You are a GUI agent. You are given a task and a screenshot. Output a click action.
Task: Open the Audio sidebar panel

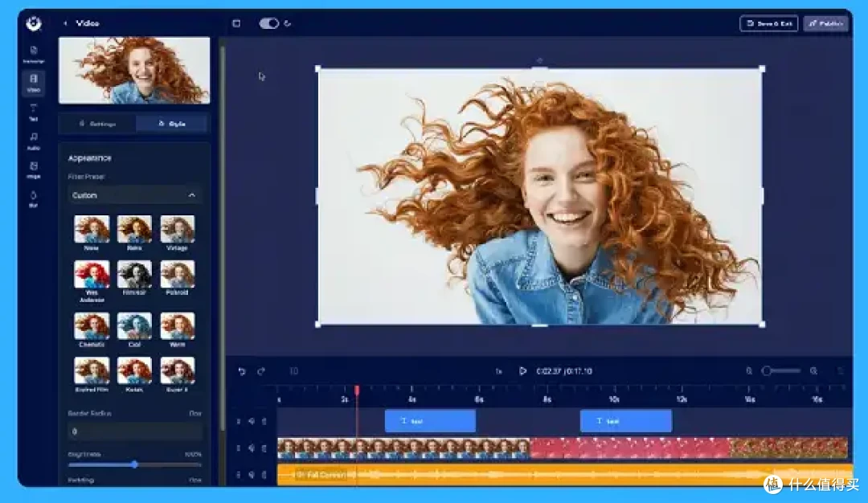33,141
